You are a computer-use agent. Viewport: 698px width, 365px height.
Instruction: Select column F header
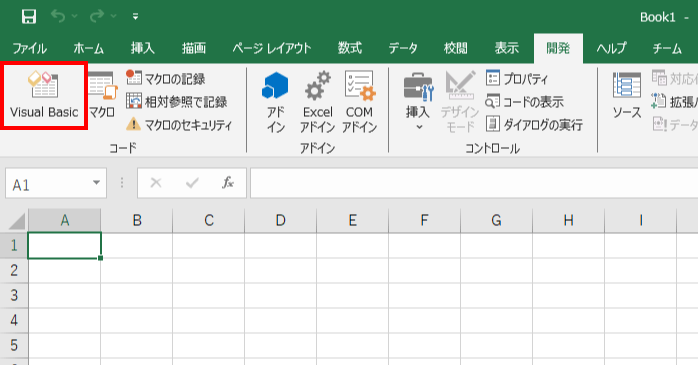pos(425,220)
